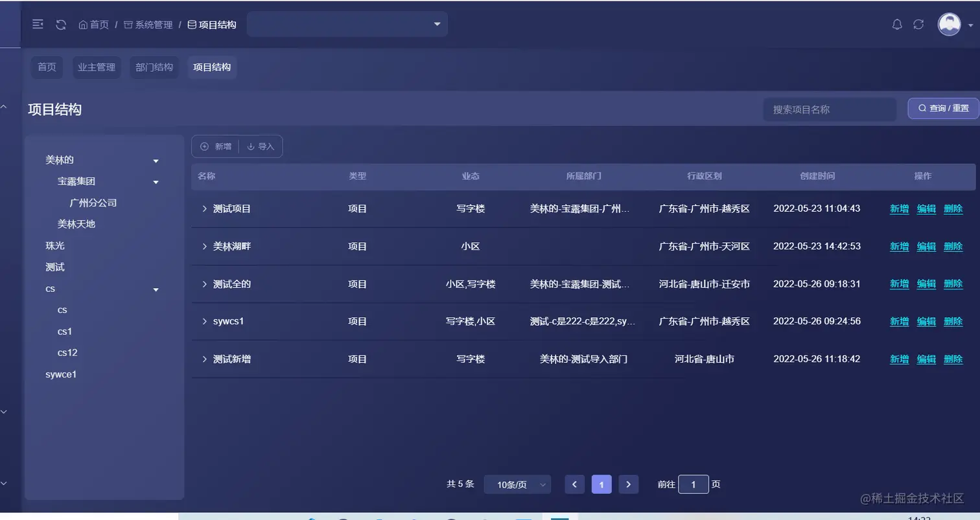The width and height of the screenshot is (980, 520).
Task: Click the import icon on 导入 button
Action: tap(250, 146)
